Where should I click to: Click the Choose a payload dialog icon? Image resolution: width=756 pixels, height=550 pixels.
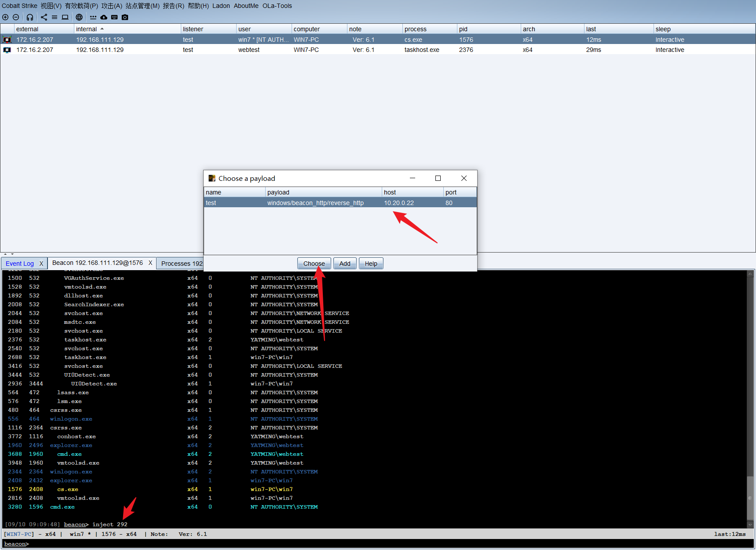pos(212,178)
